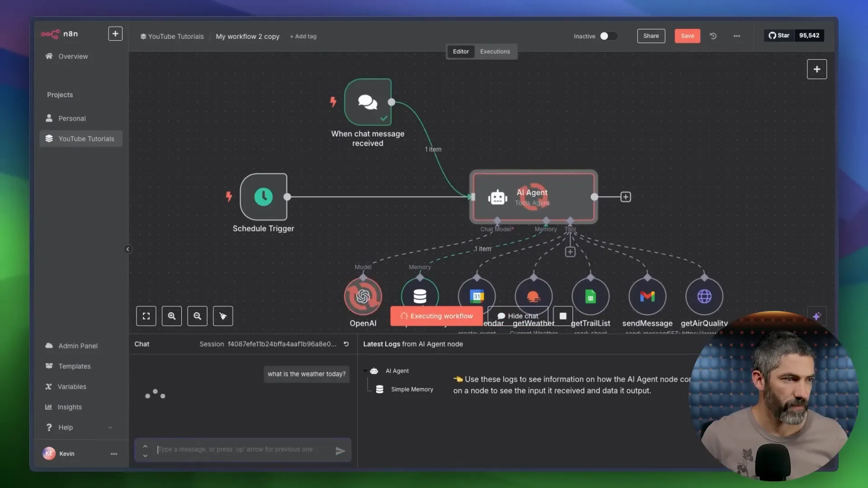
Task: Reset the chat session
Action: click(x=346, y=344)
